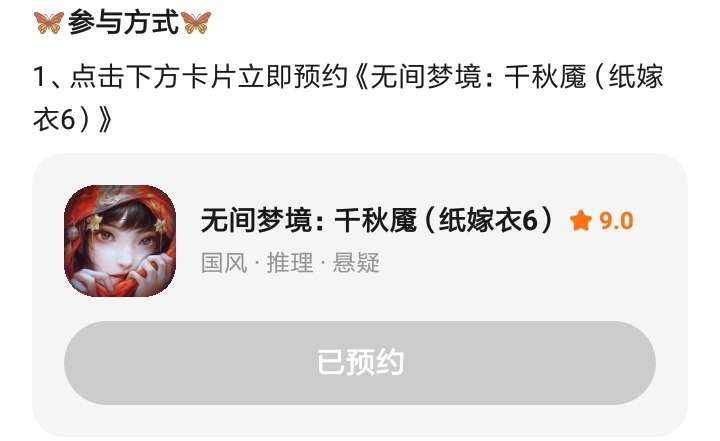The image size is (720, 441).
Task: Tap the butterfly emoji before 参与方式
Action: click(x=48, y=22)
